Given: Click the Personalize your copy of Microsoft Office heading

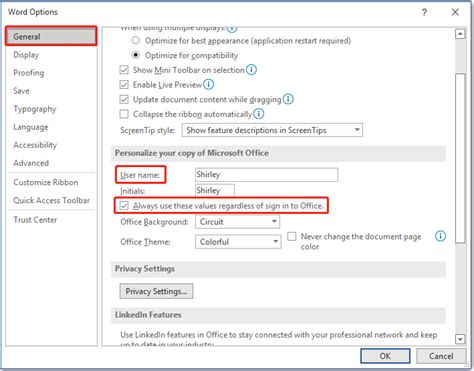Looking at the screenshot, I should [192, 153].
